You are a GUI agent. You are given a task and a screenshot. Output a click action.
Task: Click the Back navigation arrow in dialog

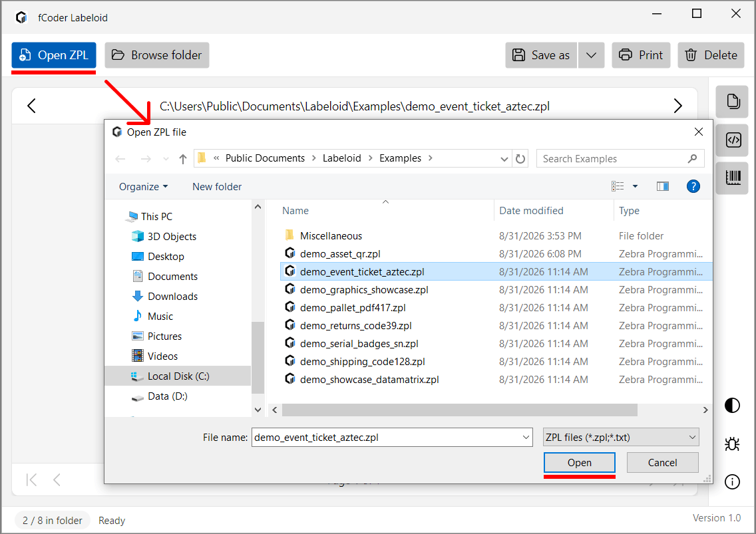click(120, 158)
